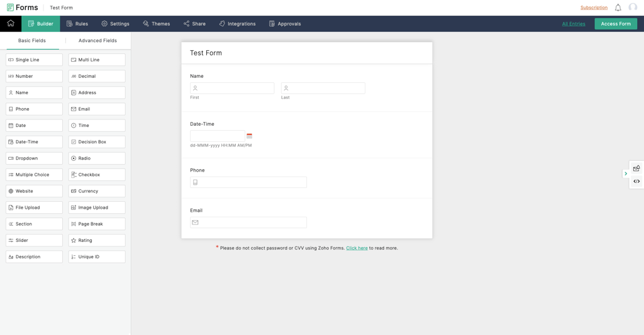The image size is (644, 335).
Task: Open the Subscription link
Action: (594, 8)
